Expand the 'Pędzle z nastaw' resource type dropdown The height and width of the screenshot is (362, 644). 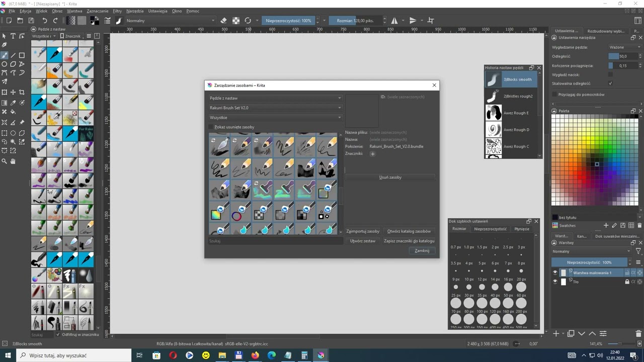pos(275,98)
